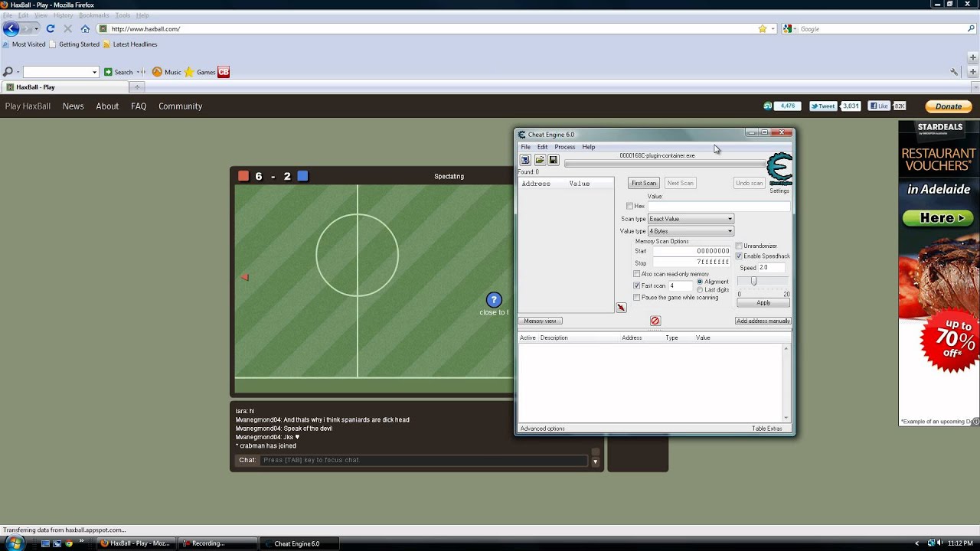980x551 pixels.
Task: Open Latest Headlines bookmark
Action: [130, 44]
